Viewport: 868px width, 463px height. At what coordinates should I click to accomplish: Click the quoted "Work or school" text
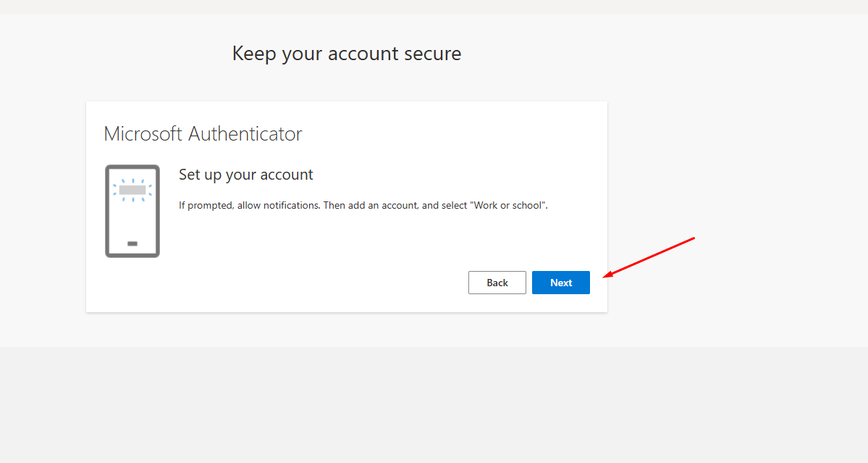[509, 206]
